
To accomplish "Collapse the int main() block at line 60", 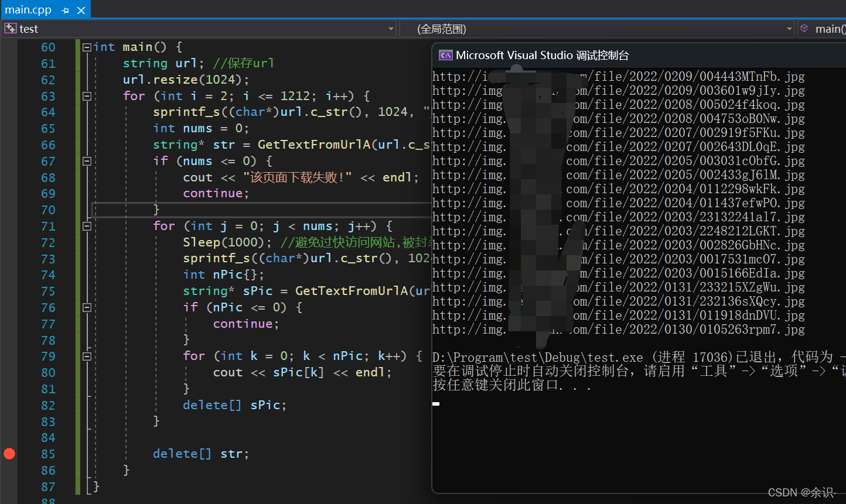I will 87,47.
